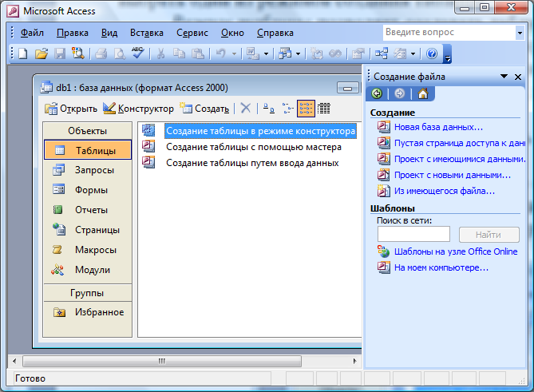Click the Open folder toolbar icon
Image resolution: width=534 pixels, height=392 pixels.
42,53
